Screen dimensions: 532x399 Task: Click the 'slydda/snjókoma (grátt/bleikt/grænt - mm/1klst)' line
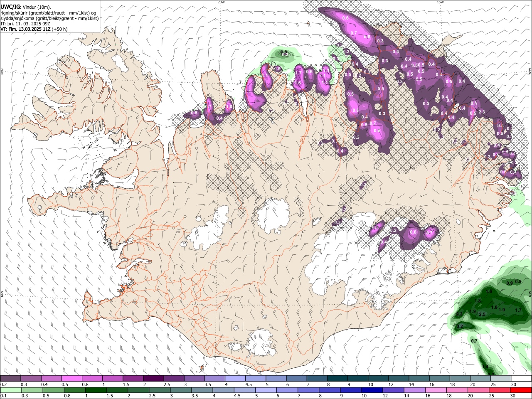(x=49, y=18)
